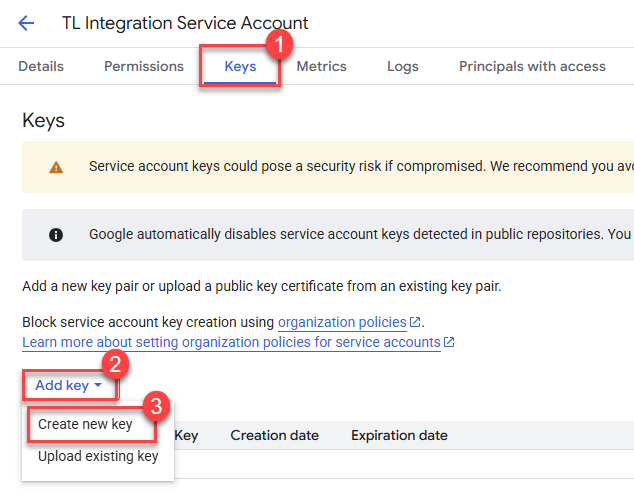The width and height of the screenshot is (634, 499).
Task: Click the orange warning triangle icon
Action: [x=56, y=167]
